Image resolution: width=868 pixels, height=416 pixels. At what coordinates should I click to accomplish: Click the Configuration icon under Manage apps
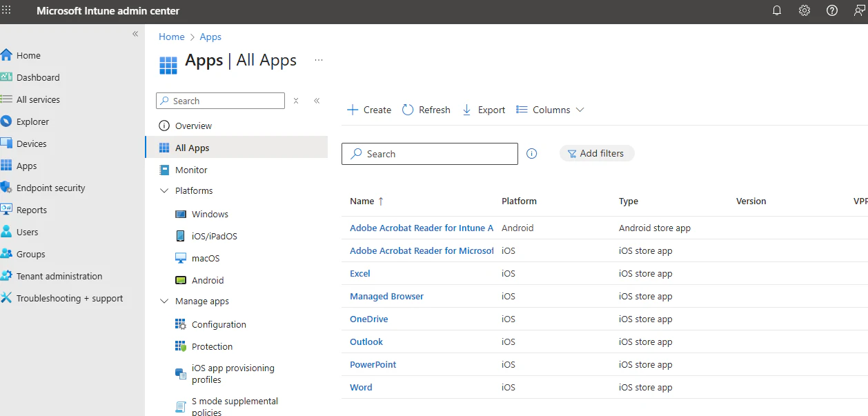tap(181, 324)
